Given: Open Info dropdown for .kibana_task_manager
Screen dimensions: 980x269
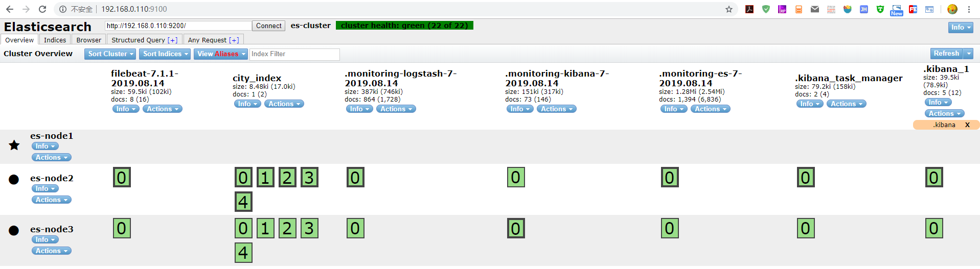Looking at the screenshot, I should pos(810,104).
